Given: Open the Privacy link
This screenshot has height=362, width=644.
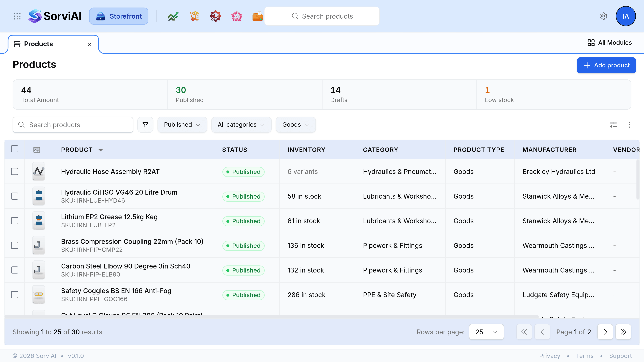Looking at the screenshot, I should pyautogui.click(x=550, y=356).
